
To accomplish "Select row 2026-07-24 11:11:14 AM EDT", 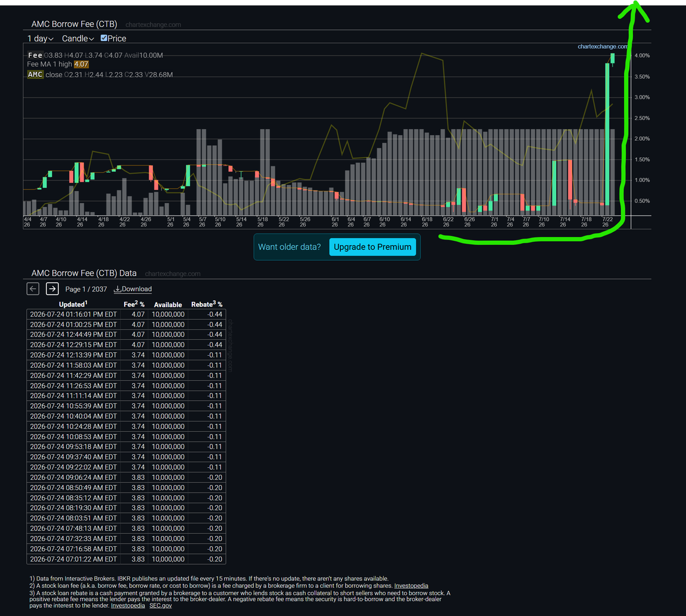I will [126, 396].
